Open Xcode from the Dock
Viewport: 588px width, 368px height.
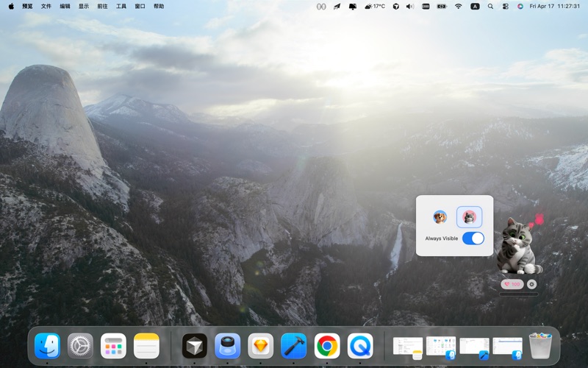tap(294, 346)
